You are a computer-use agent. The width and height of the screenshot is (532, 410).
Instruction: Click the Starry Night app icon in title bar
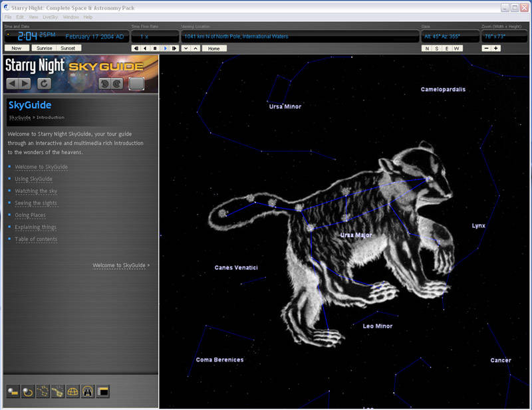(7, 7)
